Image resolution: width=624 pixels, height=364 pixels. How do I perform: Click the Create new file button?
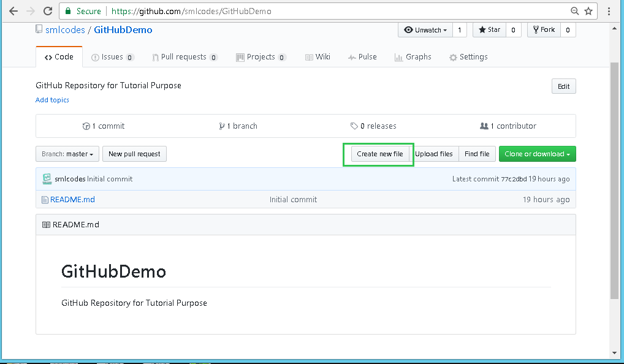point(380,154)
